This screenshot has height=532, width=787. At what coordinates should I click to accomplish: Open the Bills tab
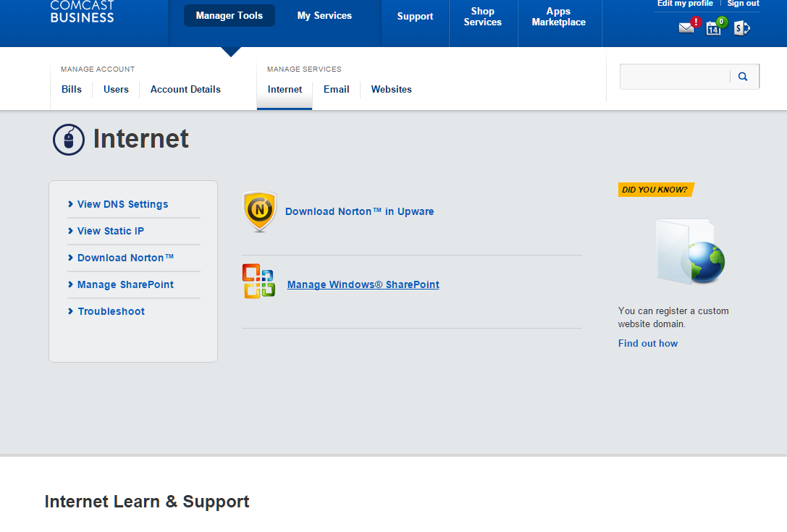click(72, 90)
